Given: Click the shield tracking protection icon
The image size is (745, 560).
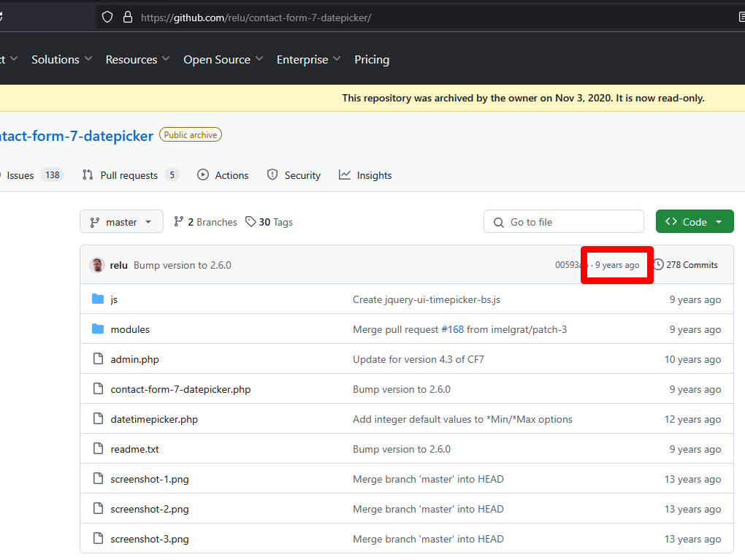Looking at the screenshot, I should click(107, 17).
